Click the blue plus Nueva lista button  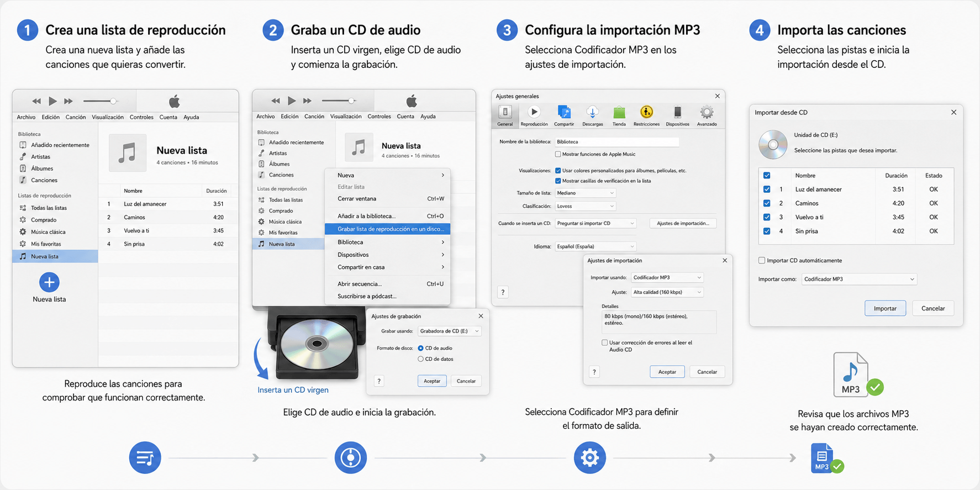tap(49, 282)
